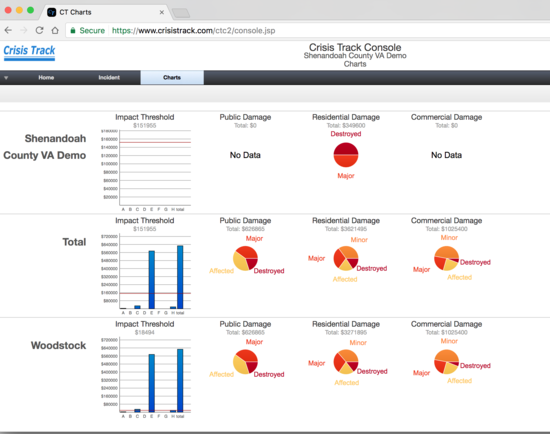Click the CT Charts tab favicon
The height and width of the screenshot is (434, 550).
point(52,12)
